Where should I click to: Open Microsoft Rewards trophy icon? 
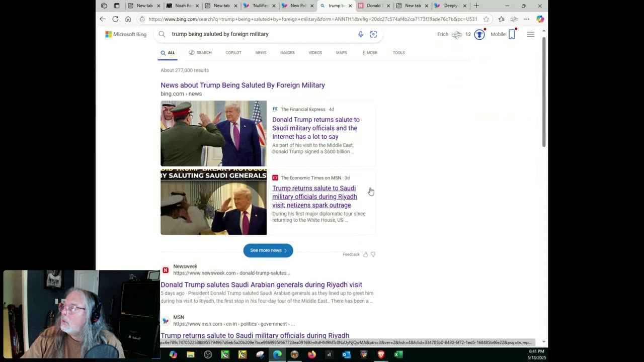point(479,34)
